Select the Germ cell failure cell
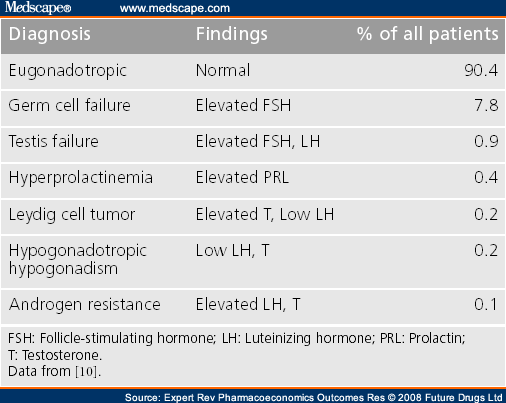Screen dimensions: 506x403 coord(69,105)
